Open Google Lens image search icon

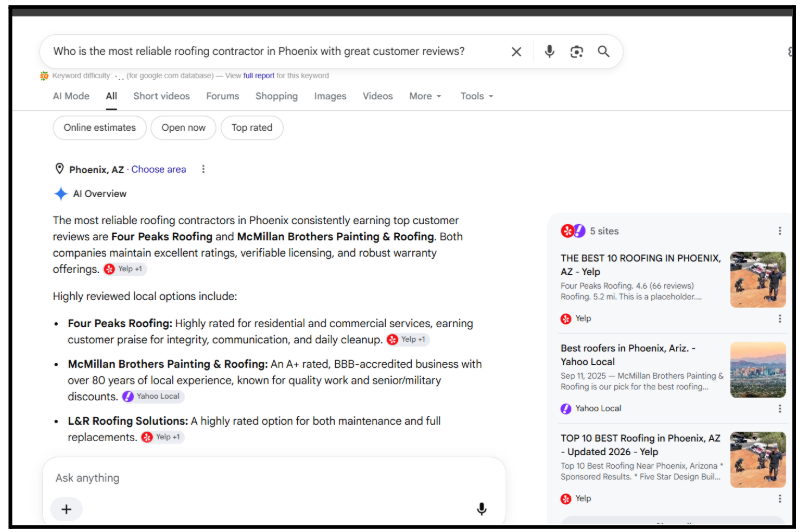pos(576,52)
